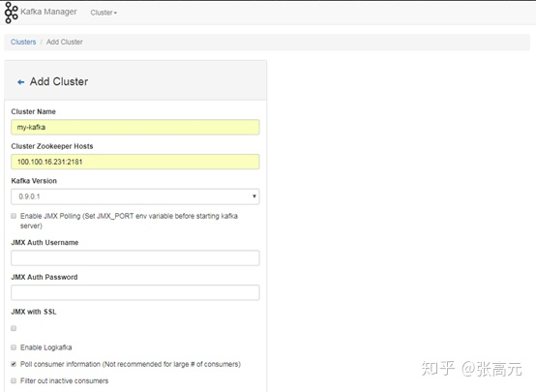Click the Add Cluster heading text
Screen dimensions: 536x392
[59, 81]
